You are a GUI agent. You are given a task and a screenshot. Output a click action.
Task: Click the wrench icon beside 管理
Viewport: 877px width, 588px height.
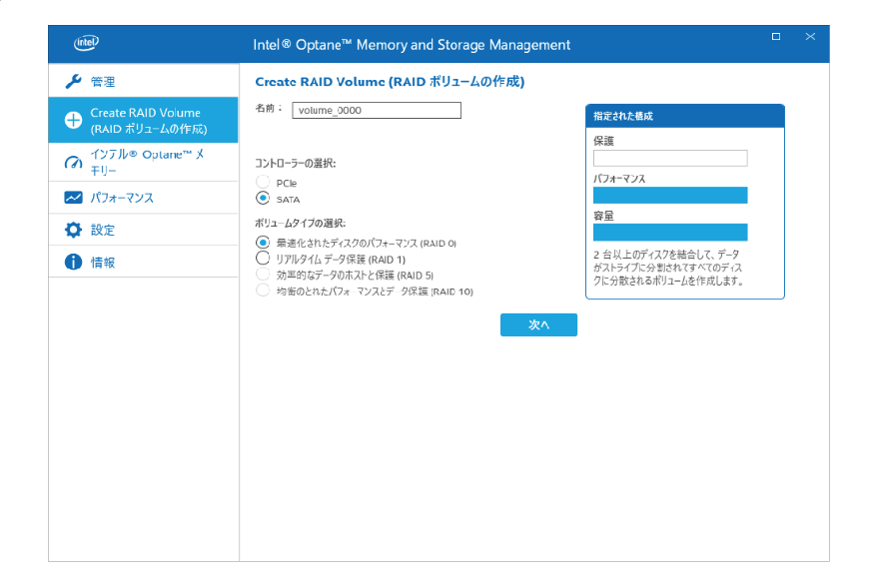tap(73, 81)
